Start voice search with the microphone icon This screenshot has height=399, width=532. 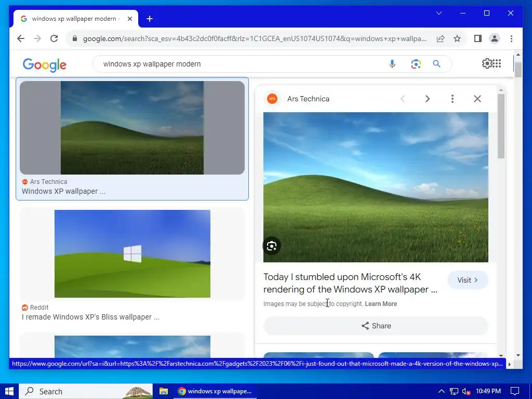click(392, 64)
